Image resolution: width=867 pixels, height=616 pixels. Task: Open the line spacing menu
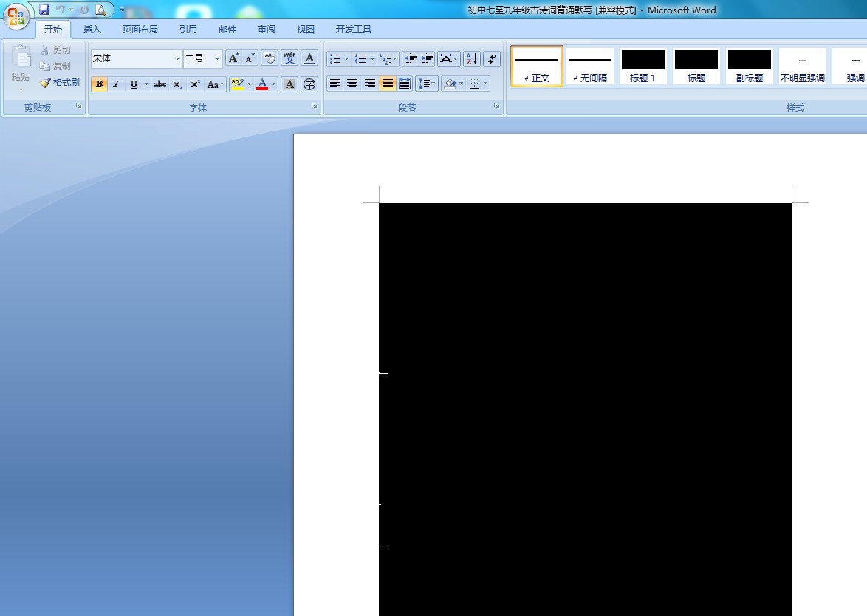426,83
